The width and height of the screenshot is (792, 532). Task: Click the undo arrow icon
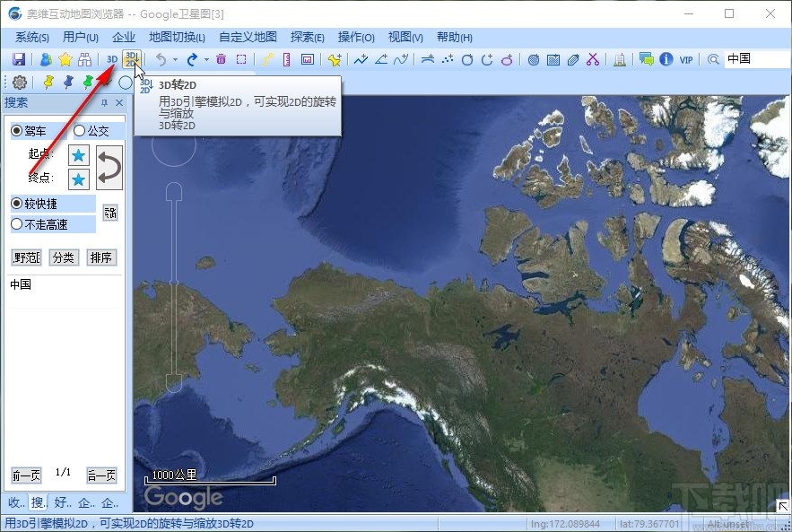161,59
